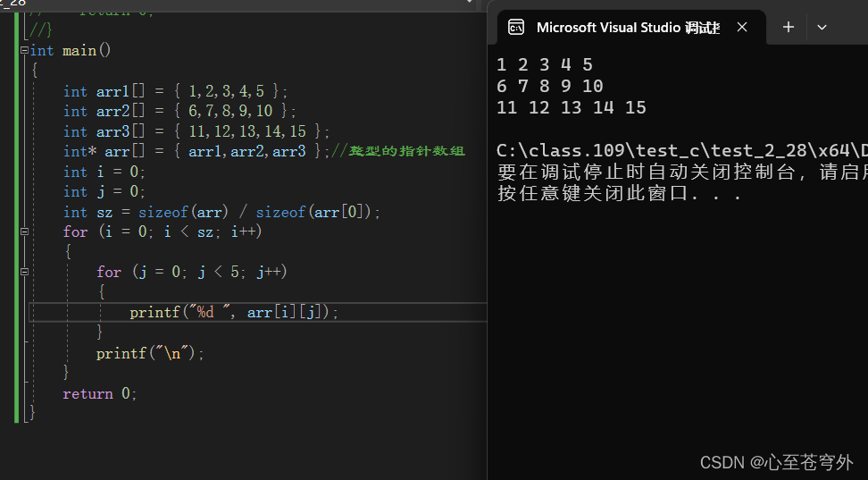Close the Microsoft Visual Studio debug console tab
Screen dimensions: 868x480
742,28
